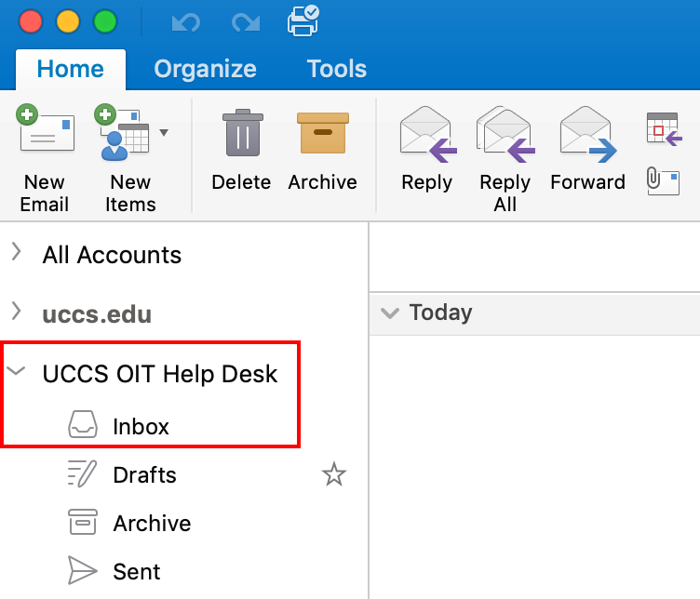Viewport: 700px width, 599px height.
Task: Click the Attachment paperclip icon
Action: pos(663,180)
